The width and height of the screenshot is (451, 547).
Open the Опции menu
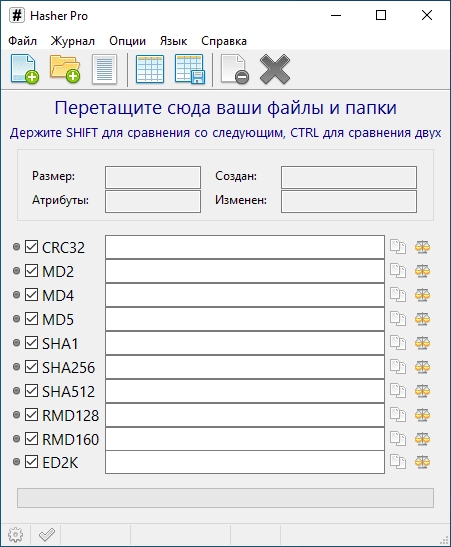[x=127, y=41]
